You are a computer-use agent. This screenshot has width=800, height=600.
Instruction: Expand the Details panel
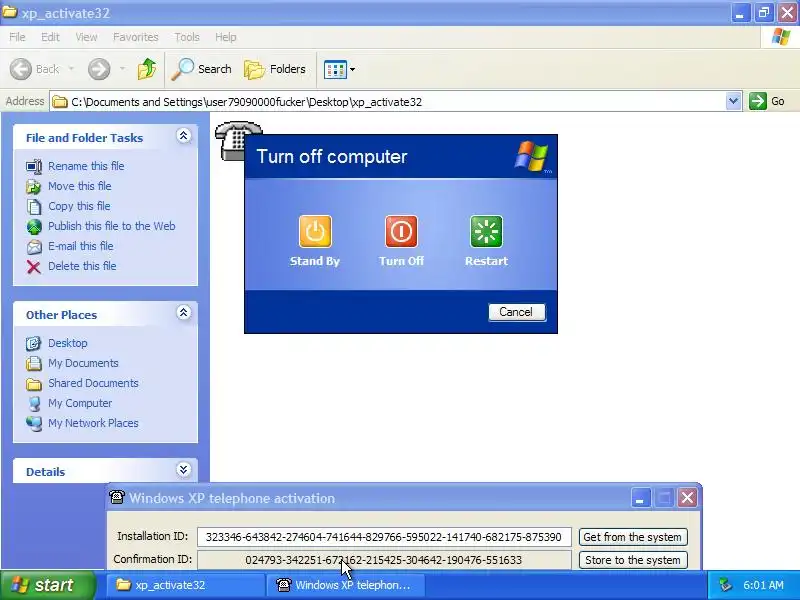184,469
